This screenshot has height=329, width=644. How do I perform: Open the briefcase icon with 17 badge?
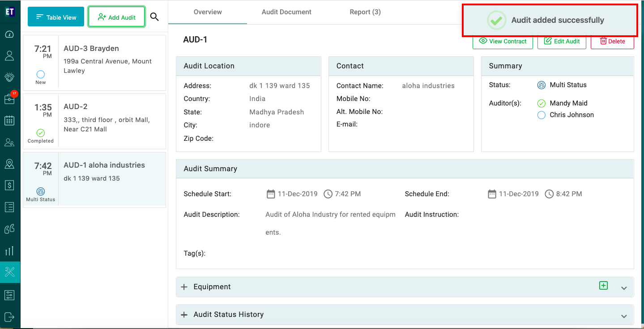pos(9,98)
